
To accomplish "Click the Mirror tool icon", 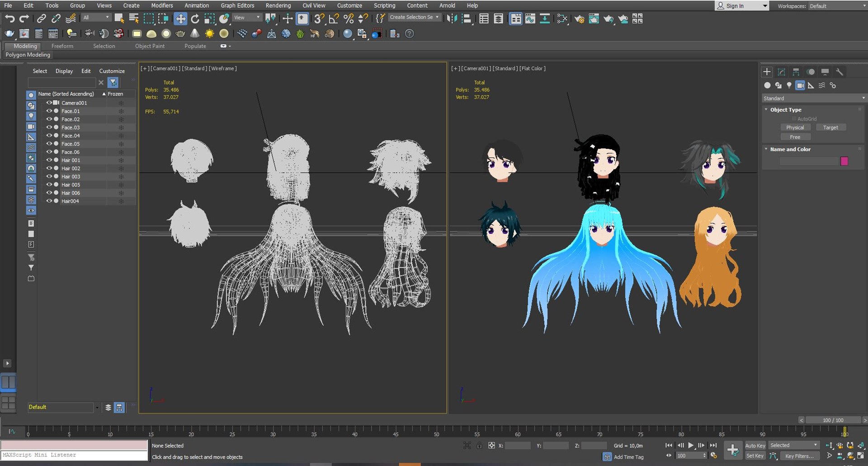I will click(452, 19).
